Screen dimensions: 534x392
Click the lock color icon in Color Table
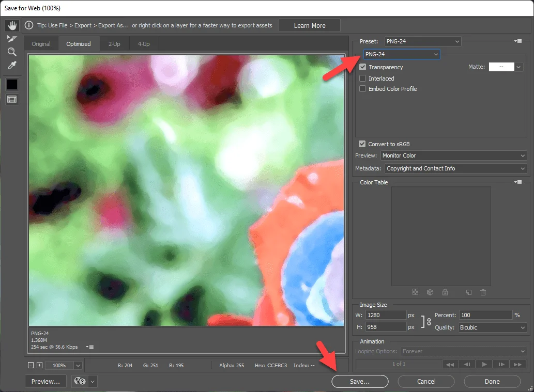pyautogui.click(x=445, y=292)
